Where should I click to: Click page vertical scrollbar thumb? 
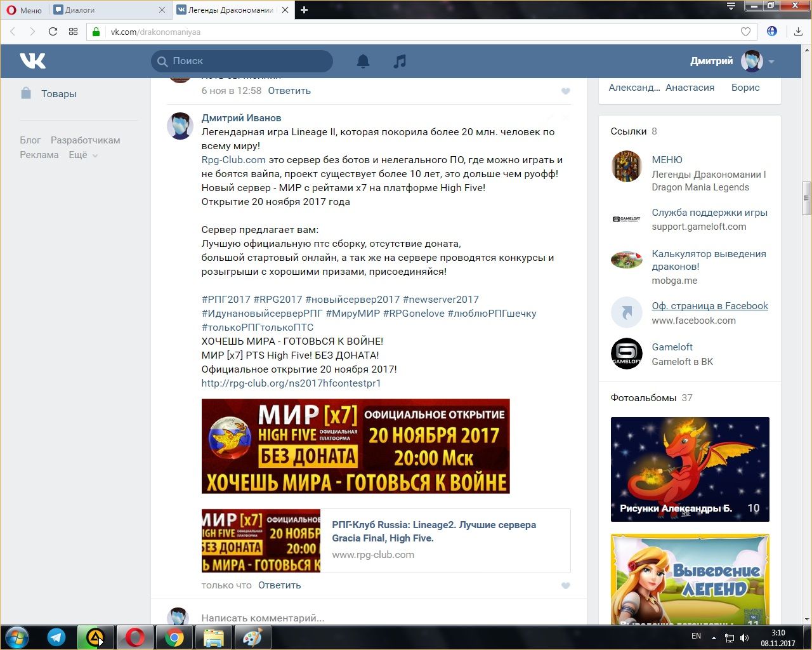(x=806, y=199)
